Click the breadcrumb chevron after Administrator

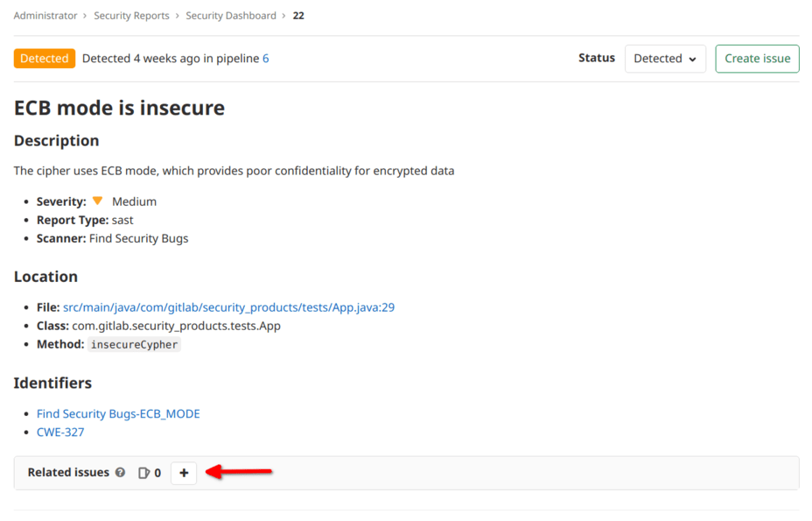87,15
